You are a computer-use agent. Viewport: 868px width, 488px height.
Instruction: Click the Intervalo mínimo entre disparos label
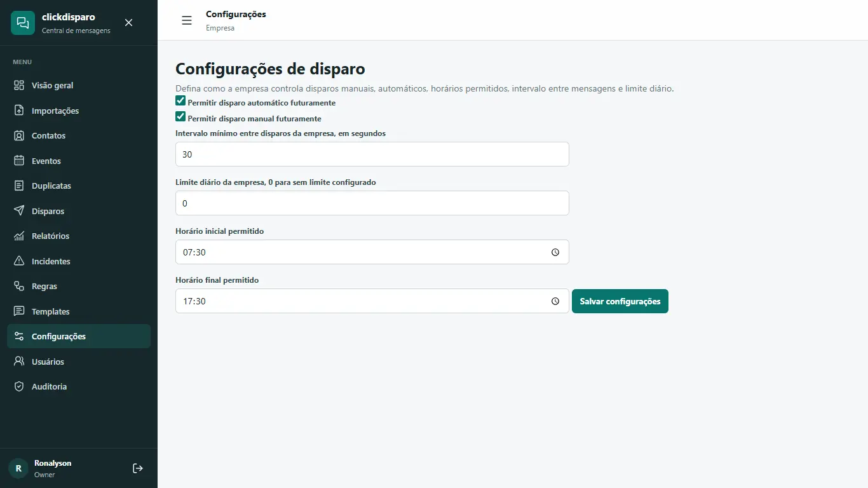tap(280, 133)
